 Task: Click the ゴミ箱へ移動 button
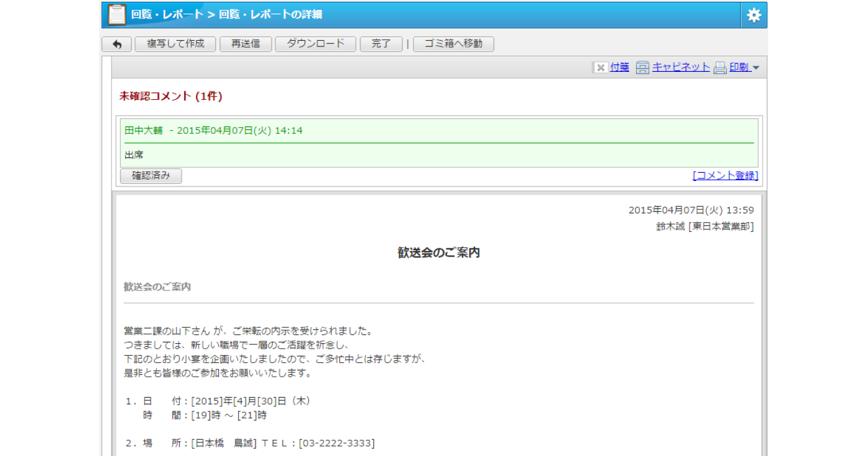[x=454, y=44]
